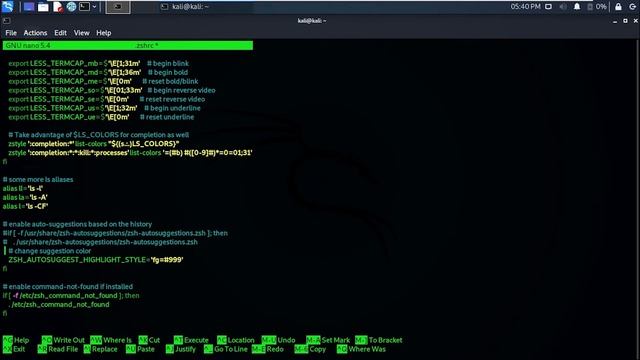Click the '# begin bold' comment
This screenshot has width=640, height=360.
[168, 72]
